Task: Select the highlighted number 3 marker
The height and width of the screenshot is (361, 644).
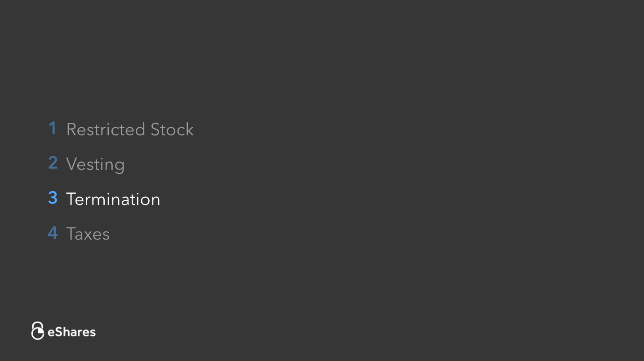Action: [53, 198]
